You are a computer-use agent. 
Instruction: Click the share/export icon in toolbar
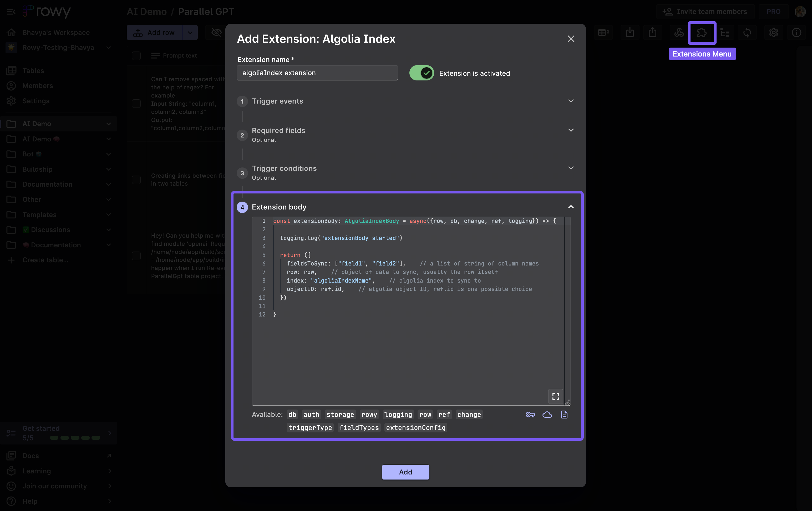click(x=653, y=32)
